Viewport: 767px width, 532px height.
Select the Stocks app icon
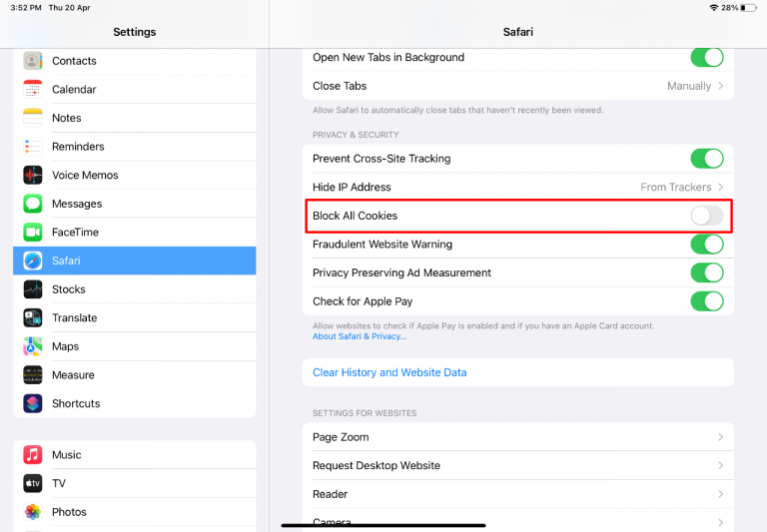(33, 289)
